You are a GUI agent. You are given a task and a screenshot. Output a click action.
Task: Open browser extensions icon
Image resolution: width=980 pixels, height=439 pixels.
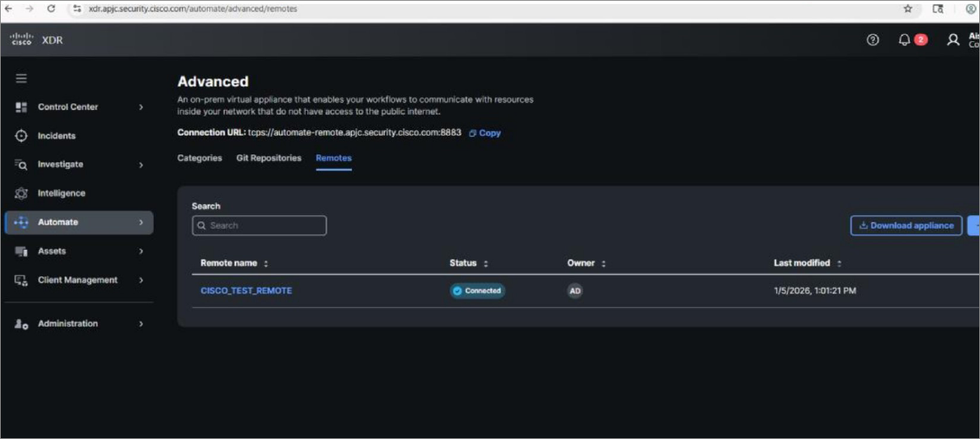pos(938,9)
